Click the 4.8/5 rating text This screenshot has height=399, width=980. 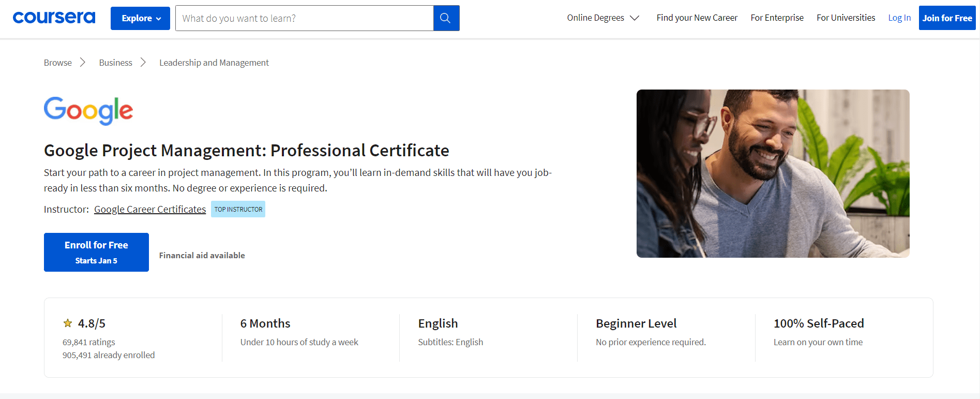coord(92,323)
